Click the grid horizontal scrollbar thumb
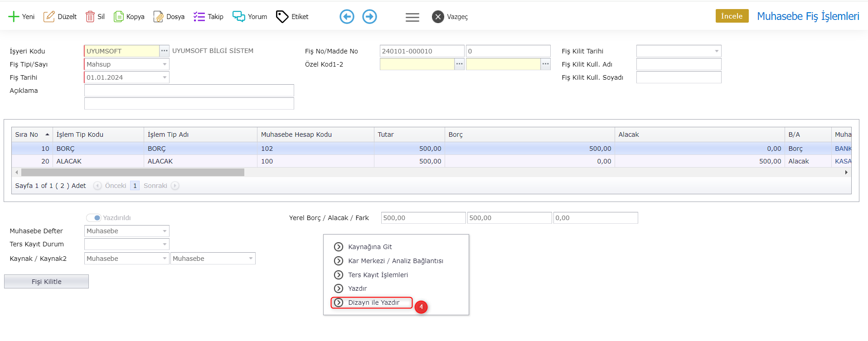The width and height of the screenshot is (868, 341). coord(133,173)
